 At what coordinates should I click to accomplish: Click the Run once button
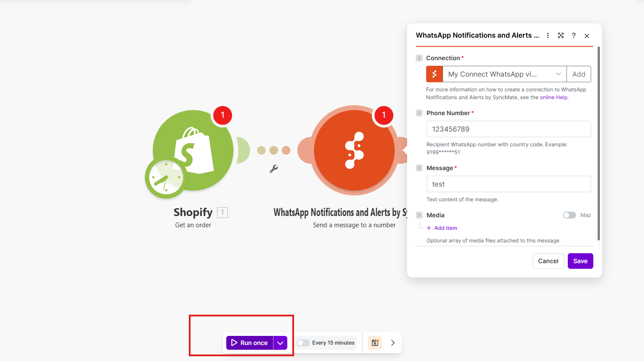coord(250,343)
